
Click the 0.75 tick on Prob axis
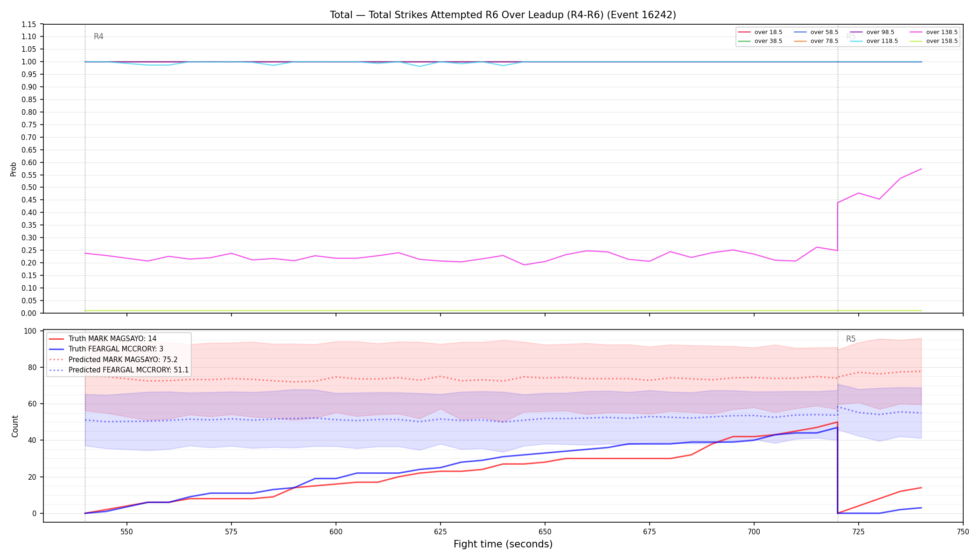(29, 125)
